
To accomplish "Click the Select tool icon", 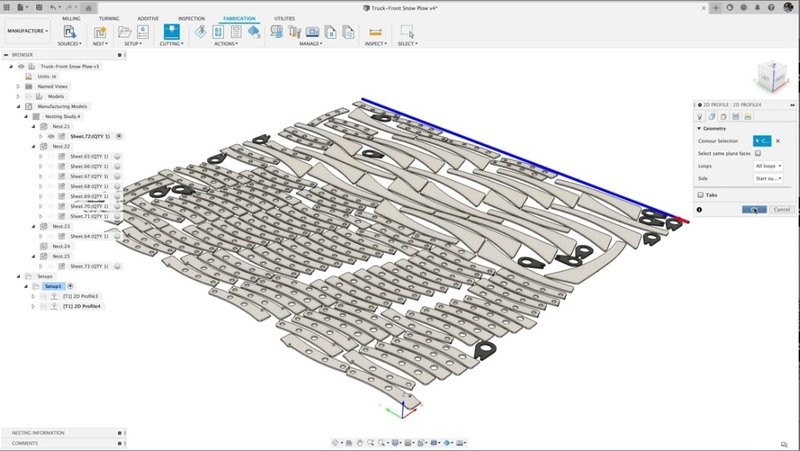I will (406, 32).
